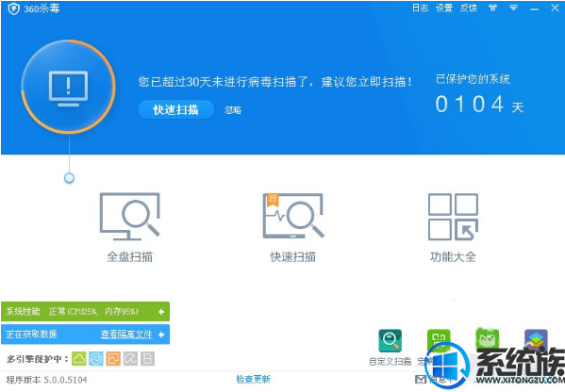Click the monitor warning status icon
This screenshot has height=392, width=565.
pyautogui.click(x=68, y=87)
